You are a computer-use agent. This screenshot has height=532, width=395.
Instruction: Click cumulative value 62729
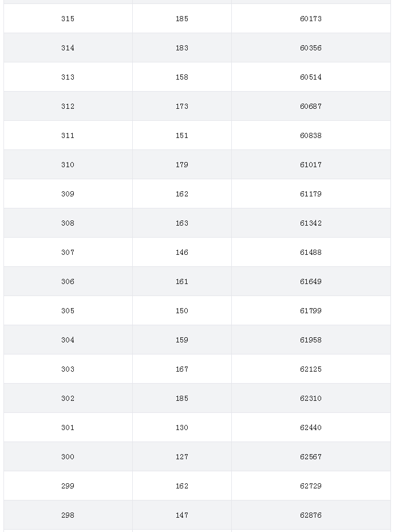coord(311,486)
